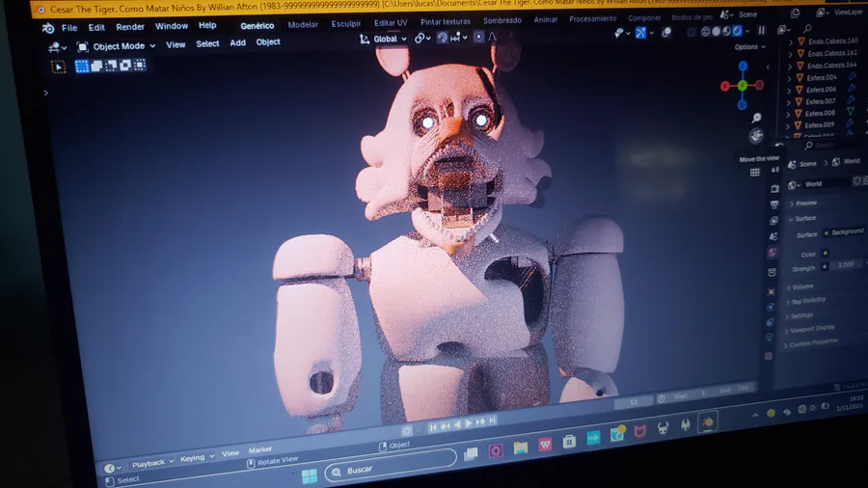Image resolution: width=868 pixels, height=488 pixels.
Task: Open World properties tab icon
Action: click(x=773, y=253)
